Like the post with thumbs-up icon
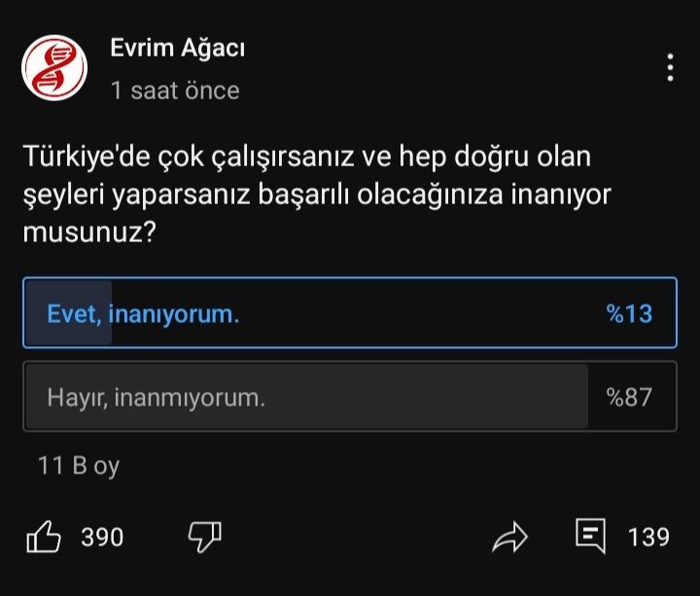Screen dimensions: 700x596 click(x=44, y=537)
